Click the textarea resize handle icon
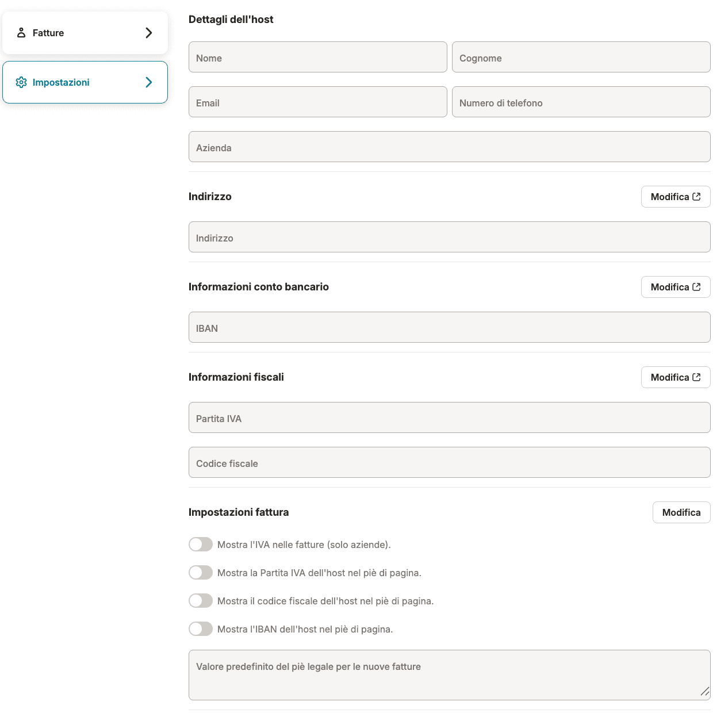Viewport: 728px width, 713px height. coord(704,691)
